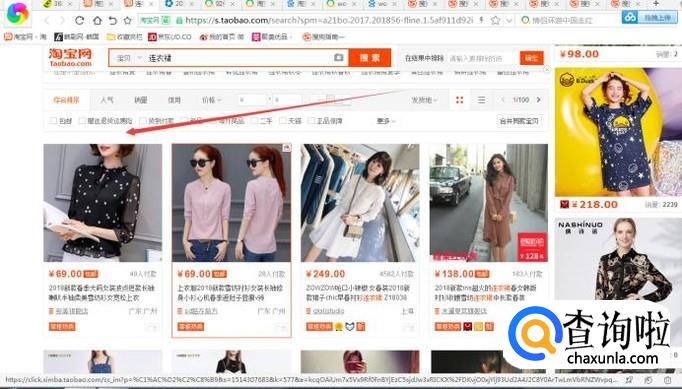
Task: Open new browser tab with plus
Action: 656,3
